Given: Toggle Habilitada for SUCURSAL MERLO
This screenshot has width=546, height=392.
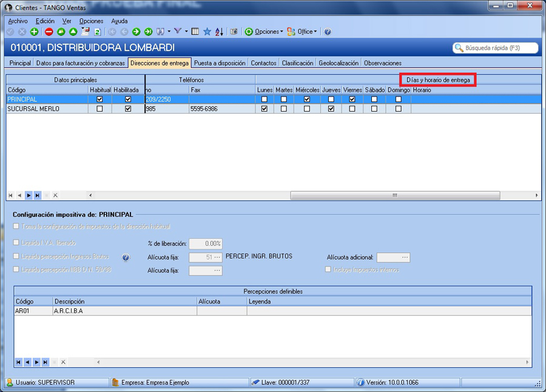Looking at the screenshot, I should pos(128,109).
